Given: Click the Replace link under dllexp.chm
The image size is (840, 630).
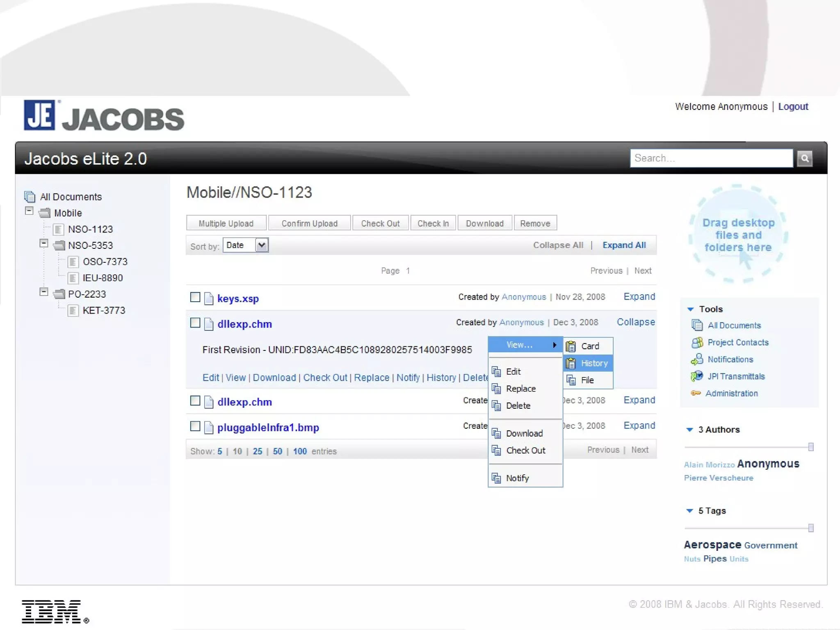Looking at the screenshot, I should [x=372, y=378].
